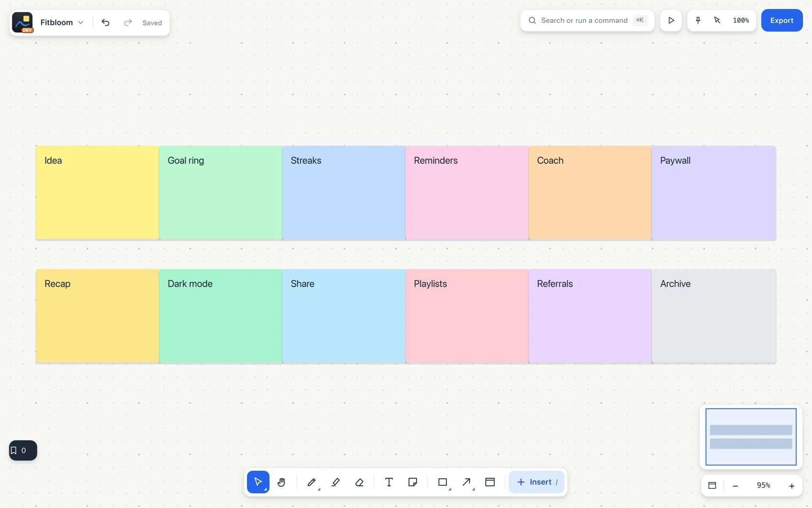Open the 95% zoom level menu
The width and height of the screenshot is (812, 508).
click(763, 486)
